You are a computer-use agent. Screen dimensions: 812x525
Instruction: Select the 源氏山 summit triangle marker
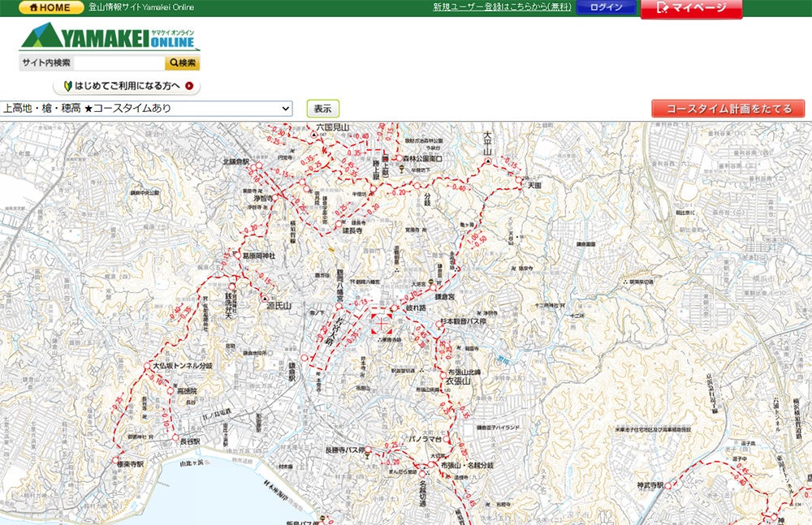tap(263, 299)
